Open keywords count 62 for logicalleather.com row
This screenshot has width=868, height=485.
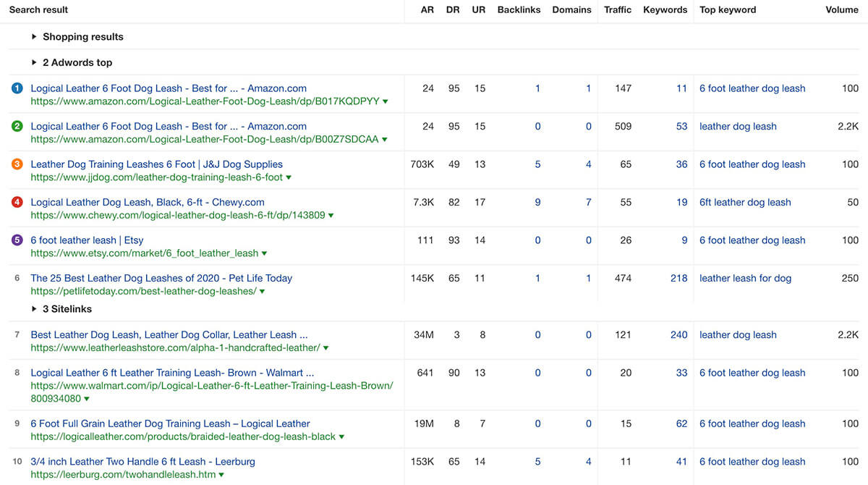tap(681, 423)
